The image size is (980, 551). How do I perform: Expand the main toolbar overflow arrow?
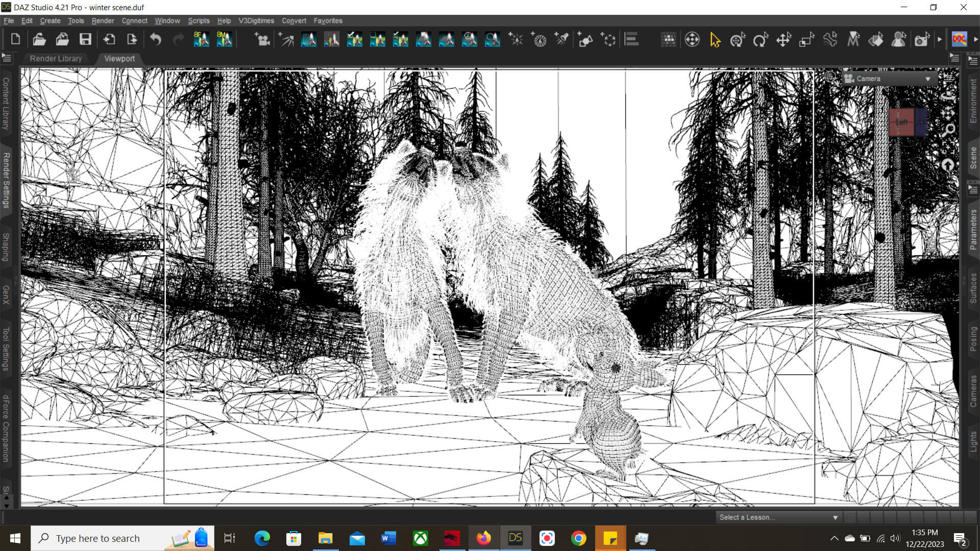940,39
